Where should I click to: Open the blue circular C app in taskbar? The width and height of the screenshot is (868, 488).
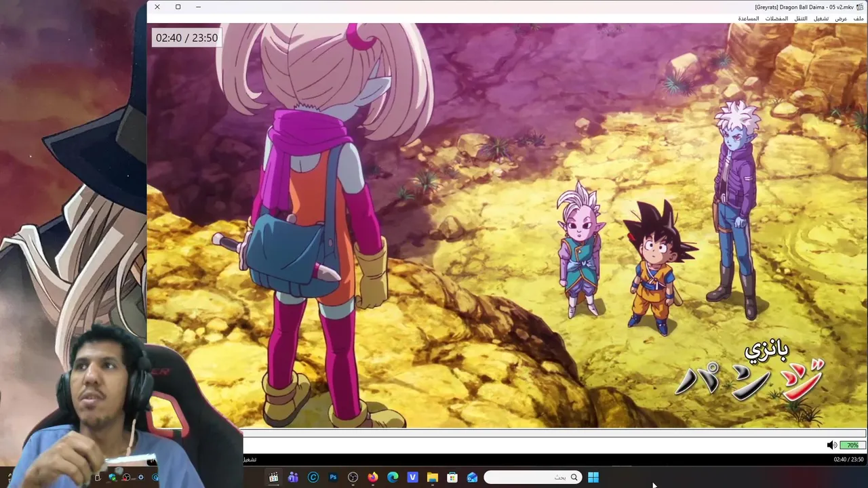[313, 477]
